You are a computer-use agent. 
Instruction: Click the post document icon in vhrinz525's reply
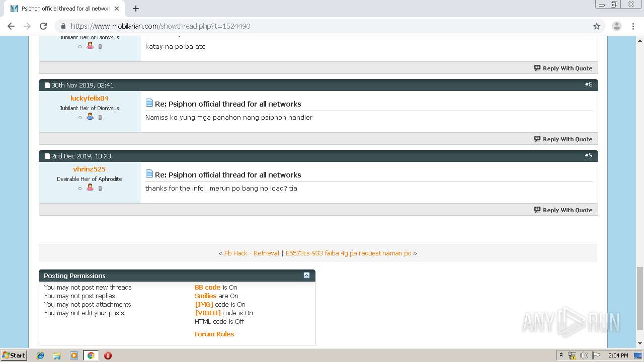point(149,174)
